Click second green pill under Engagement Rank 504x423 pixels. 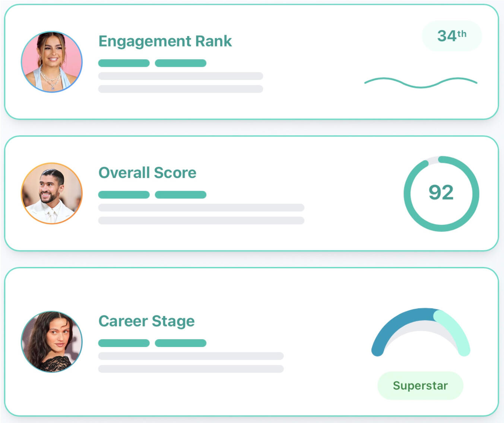pos(180,63)
